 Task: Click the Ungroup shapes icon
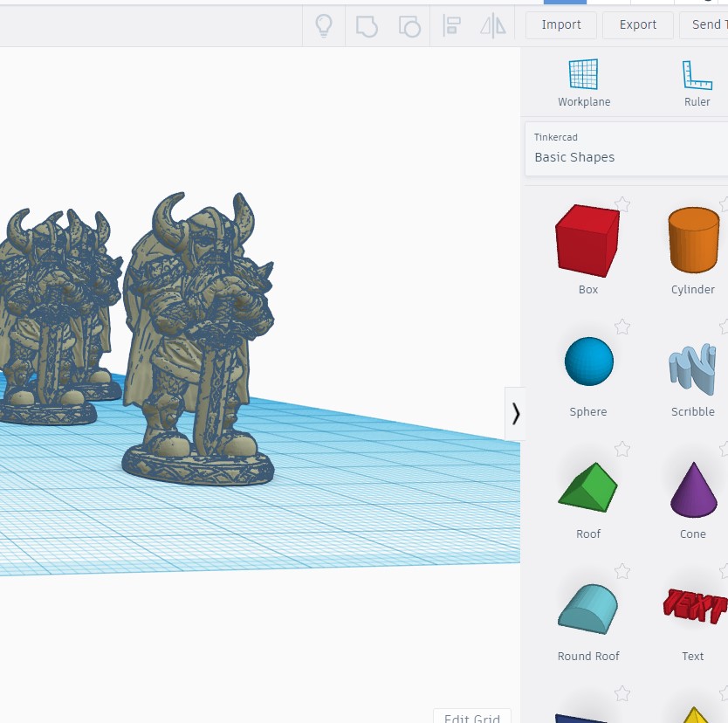(x=409, y=26)
